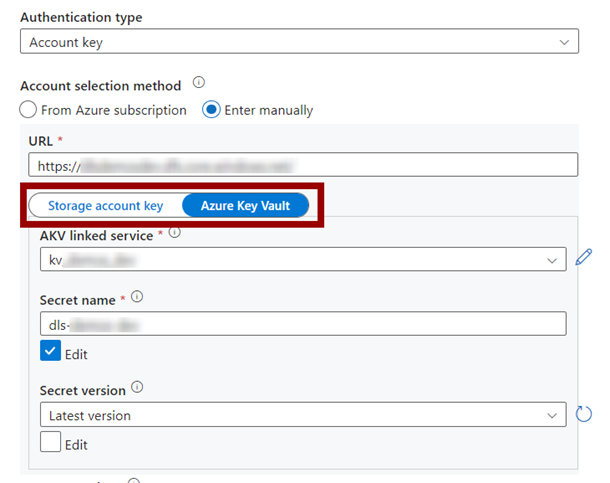610x483 pixels.
Task: Select the Enter manually radio option
Action: click(211, 110)
